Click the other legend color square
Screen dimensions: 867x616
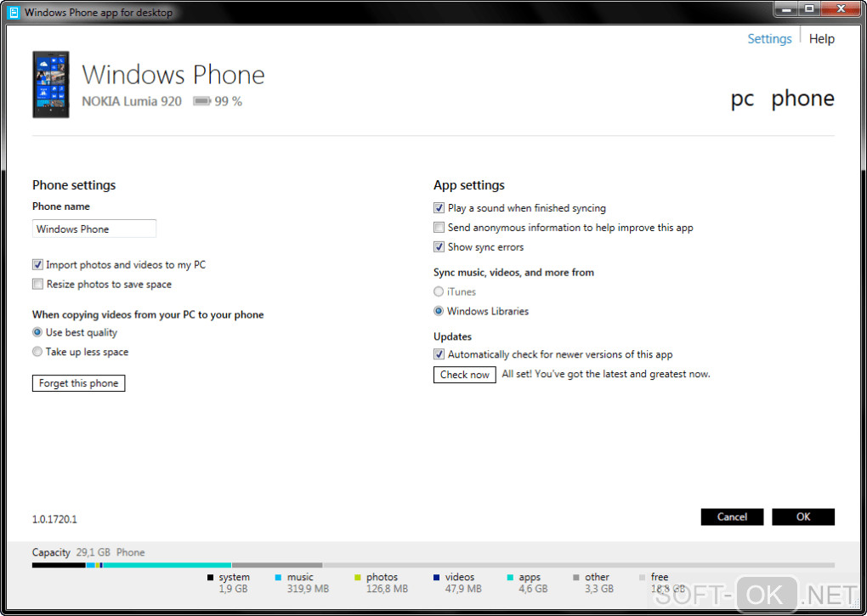[x=576, y=577]
